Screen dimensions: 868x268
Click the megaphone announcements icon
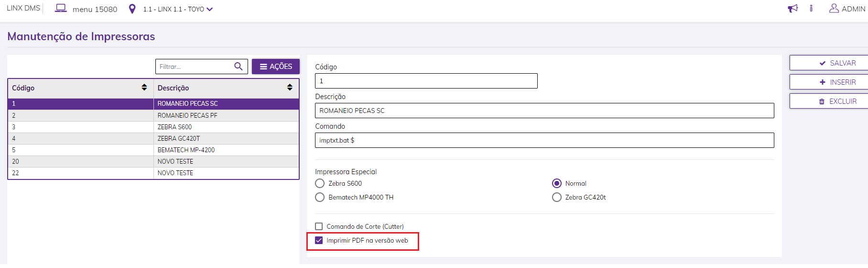pyautogui.click(x=792, y=9)
